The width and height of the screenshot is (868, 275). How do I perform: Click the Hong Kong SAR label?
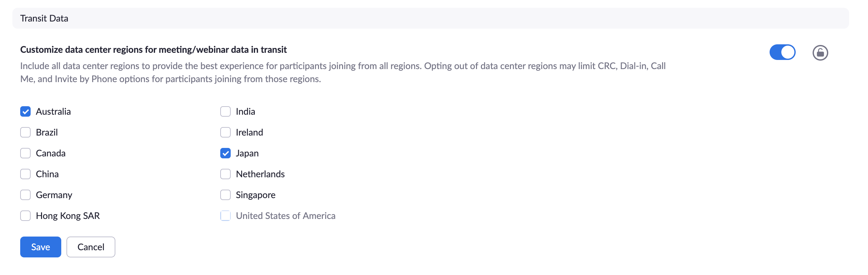tap(68, 216)
